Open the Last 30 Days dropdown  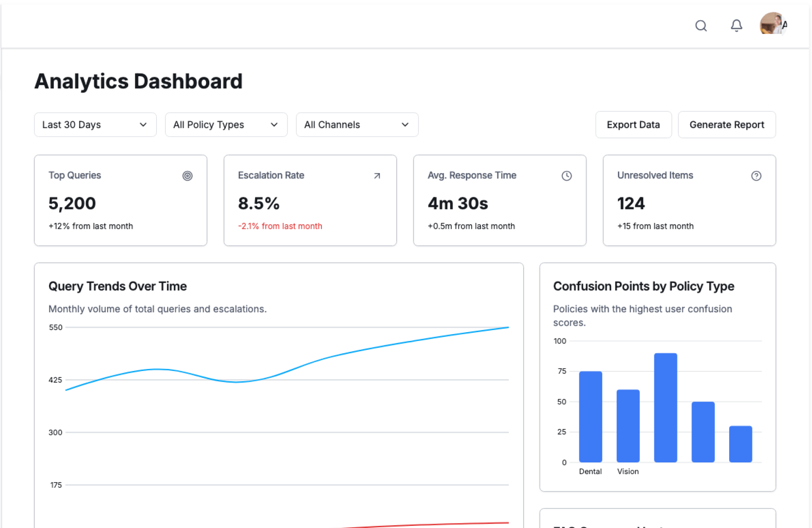point(95,125)
